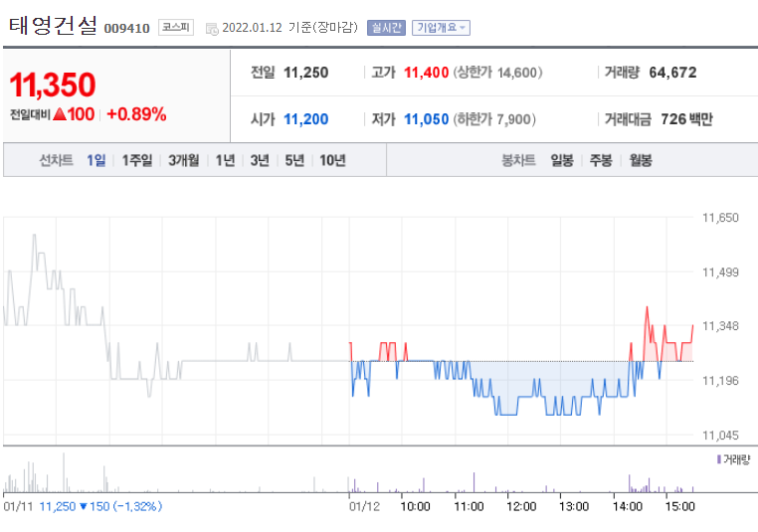Click the 고가 value 11,400
758x532 pixels.
(427, 73)
